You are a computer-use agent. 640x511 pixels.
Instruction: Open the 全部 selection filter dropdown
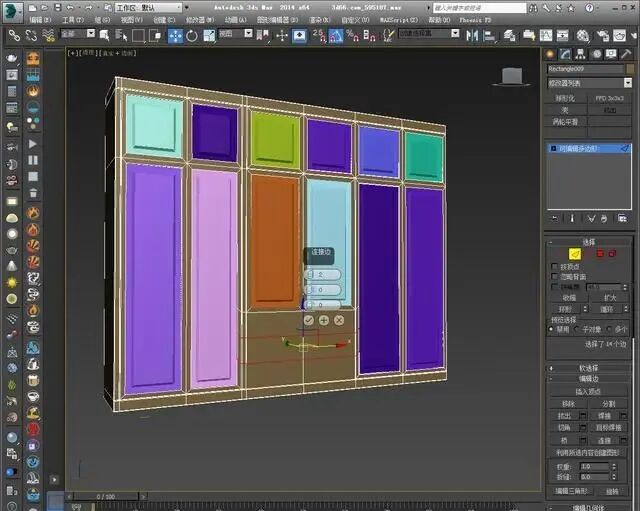(x=78, y=34)
